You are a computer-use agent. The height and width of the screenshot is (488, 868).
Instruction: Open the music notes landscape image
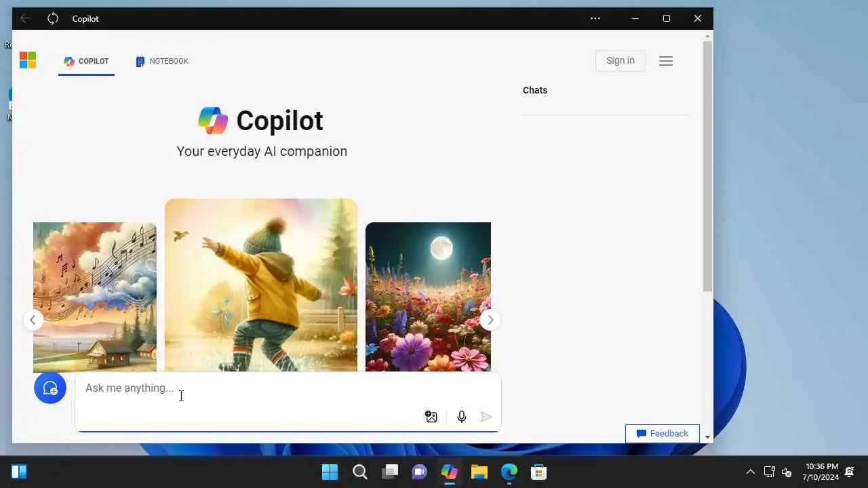tap(95, 297)
